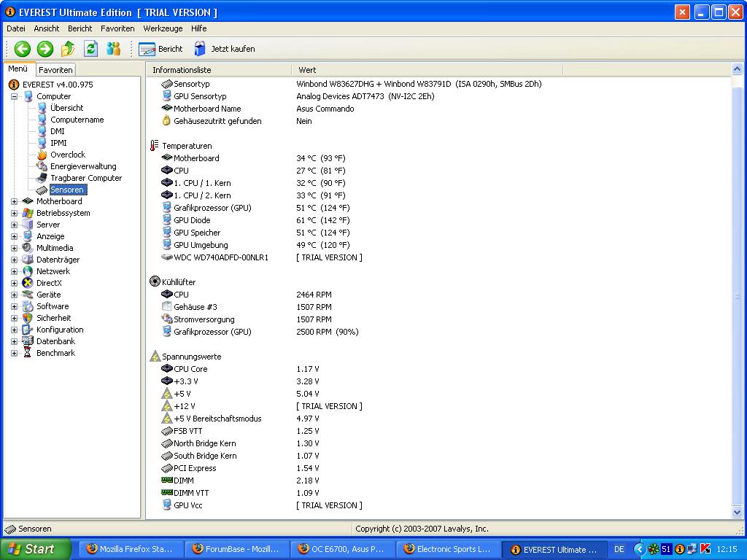The width and height of the screenshot is (747, 560).
Task: Select the Stromversorgung fan row
Action: [247, 319]
